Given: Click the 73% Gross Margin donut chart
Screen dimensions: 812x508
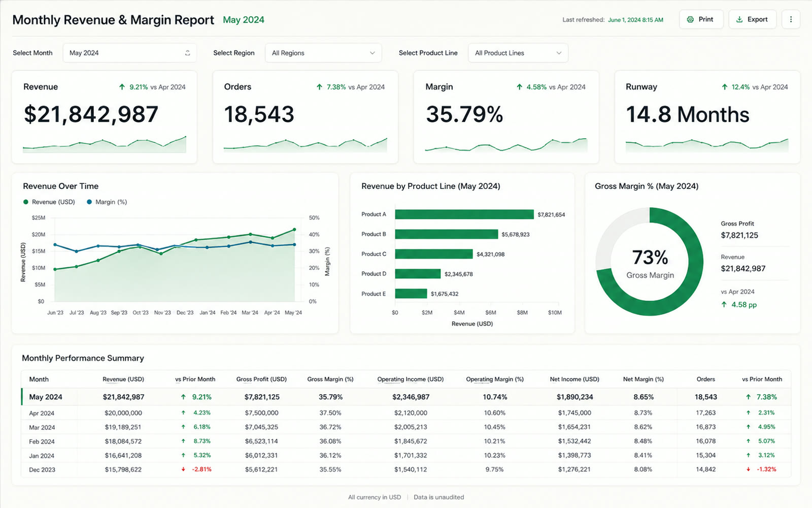Looking at the screenshot, I should click(x=650, y=261).
